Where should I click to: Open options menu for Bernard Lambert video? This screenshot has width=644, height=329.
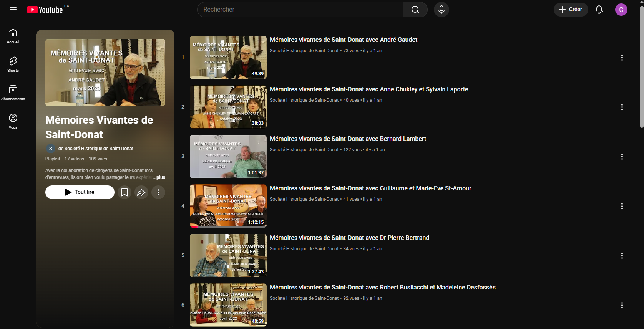click(x=622, y=157)
